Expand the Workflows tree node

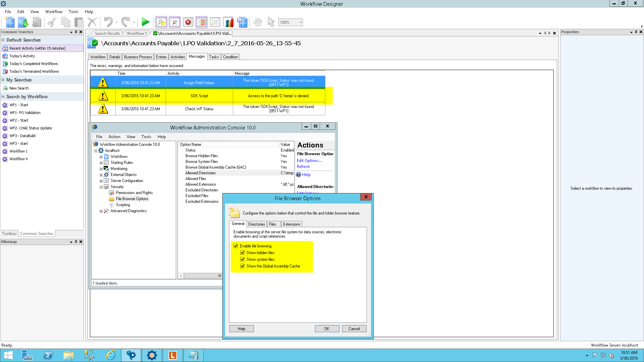coord(101,157)
